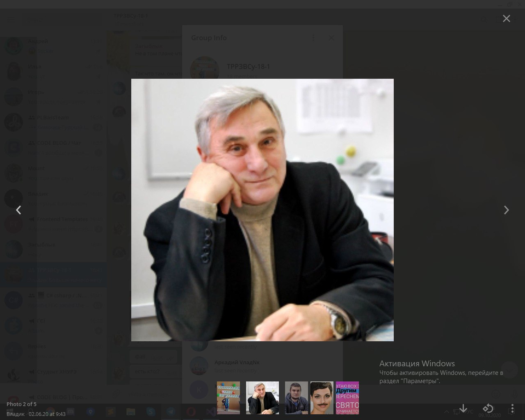Select the gray-haired man thumbnail
The height and width of the screenshot is (420, 525).
pos(262,397)
